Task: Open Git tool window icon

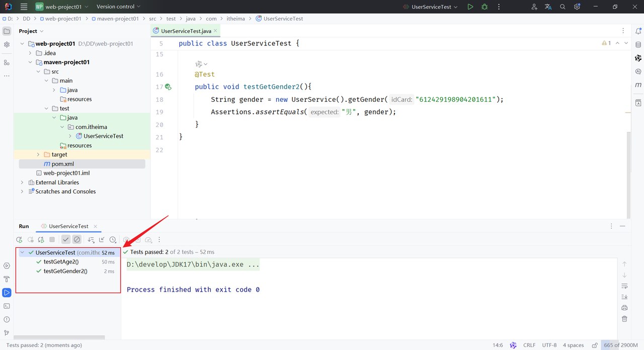Action: coord(7,333)
